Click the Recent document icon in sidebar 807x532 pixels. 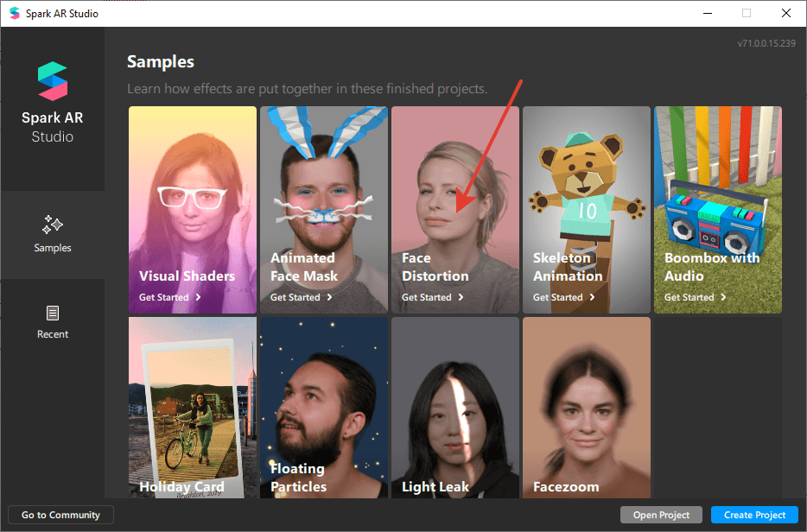[x=53, y=313]
